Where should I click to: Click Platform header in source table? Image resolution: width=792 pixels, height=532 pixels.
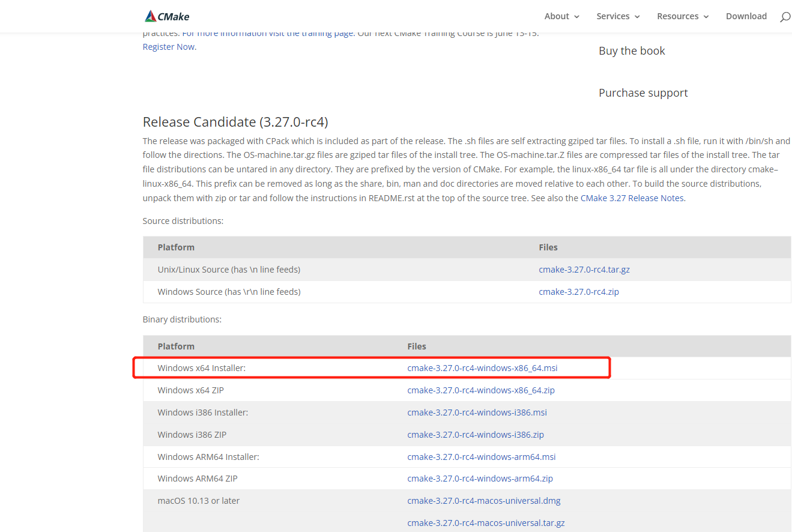point(176,247)
